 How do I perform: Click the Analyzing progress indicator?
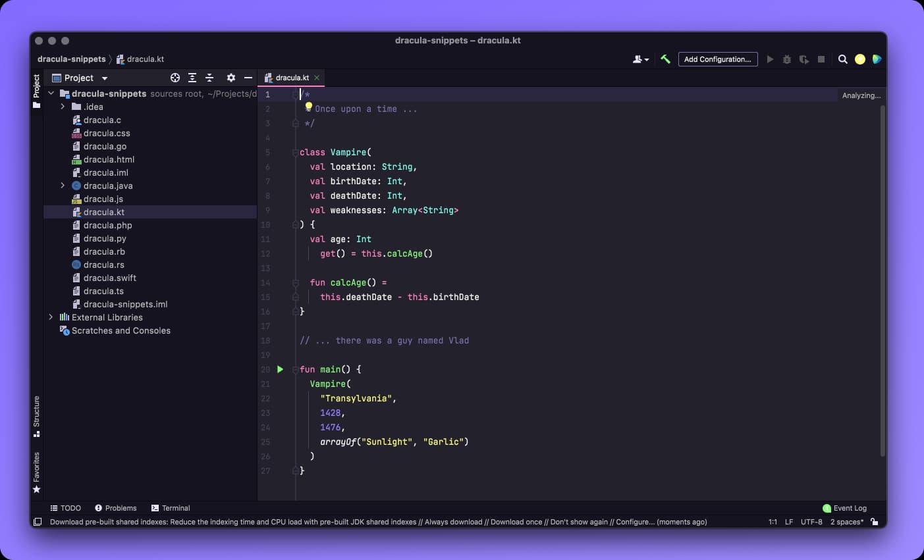point(861,95)
